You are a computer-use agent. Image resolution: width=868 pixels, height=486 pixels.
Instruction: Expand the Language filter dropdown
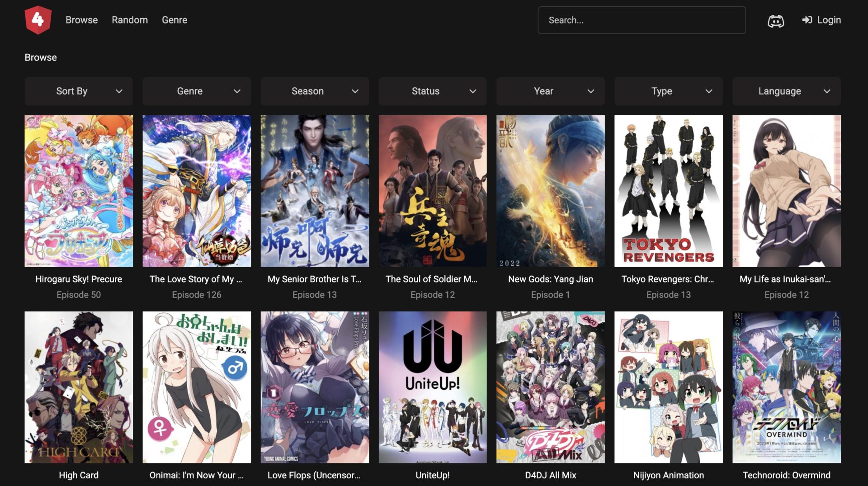pos(787,91)
